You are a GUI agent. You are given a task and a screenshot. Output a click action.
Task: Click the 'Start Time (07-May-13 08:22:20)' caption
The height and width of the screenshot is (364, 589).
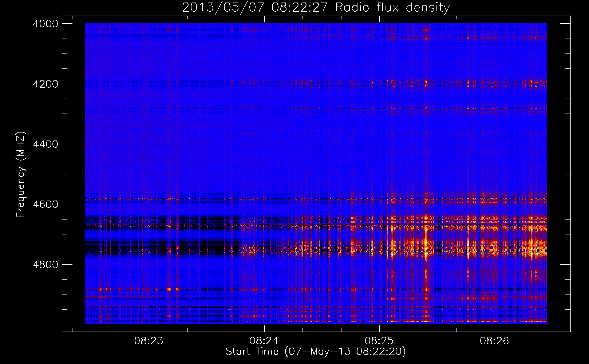click(x=316, y=352)
